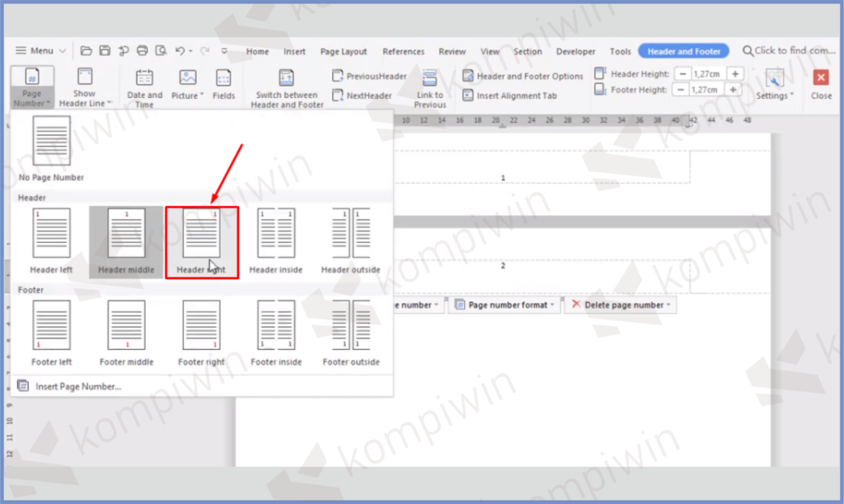Viewport: 844px width, 504px height.
Task: Click Insert Alignment Tab
Action: pyautogui.click(x=509, y=96)
